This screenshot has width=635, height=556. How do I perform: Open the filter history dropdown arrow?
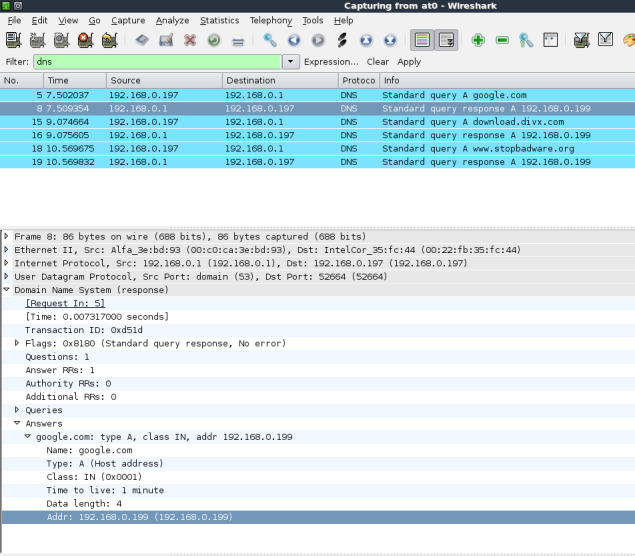point(291,61)
